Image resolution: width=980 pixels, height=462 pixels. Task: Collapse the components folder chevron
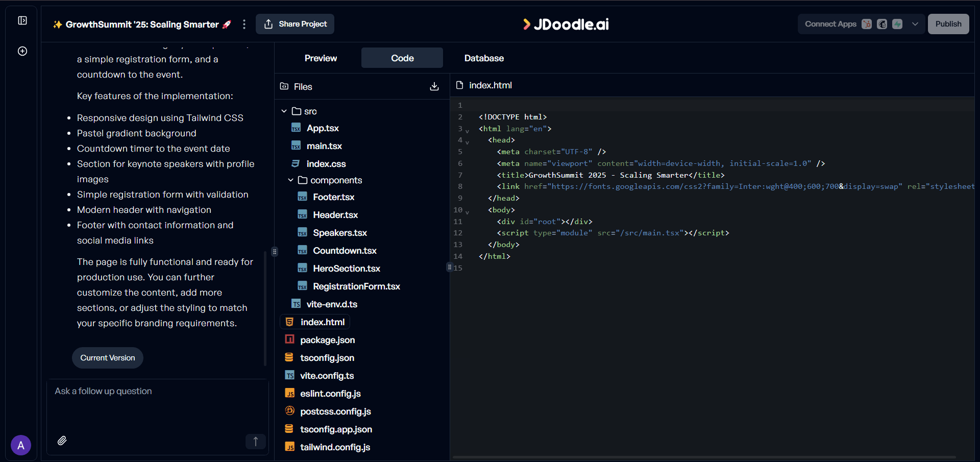[x=290, y=180]
